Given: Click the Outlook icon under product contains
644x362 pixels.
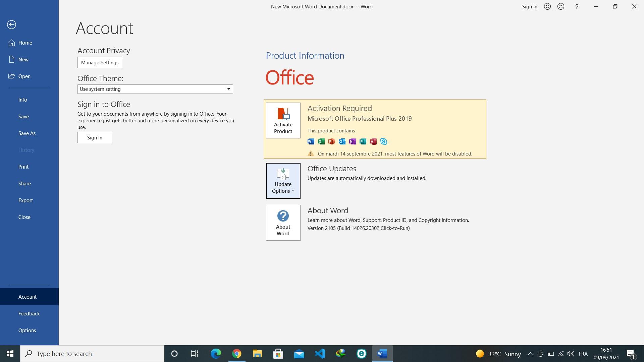Looking at the screenshot, I should click(342, 141).
